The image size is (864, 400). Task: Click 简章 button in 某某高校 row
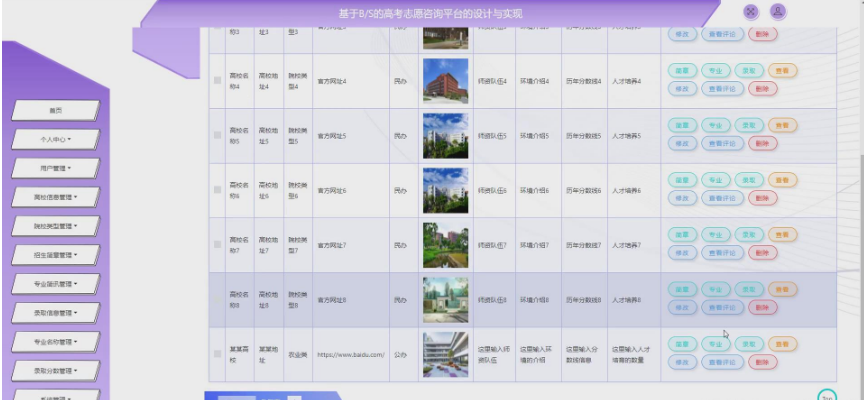pos(682,344)
